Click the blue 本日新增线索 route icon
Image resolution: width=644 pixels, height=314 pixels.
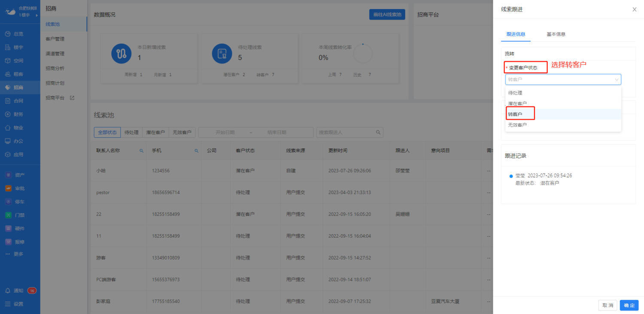(x=122, y=54)
